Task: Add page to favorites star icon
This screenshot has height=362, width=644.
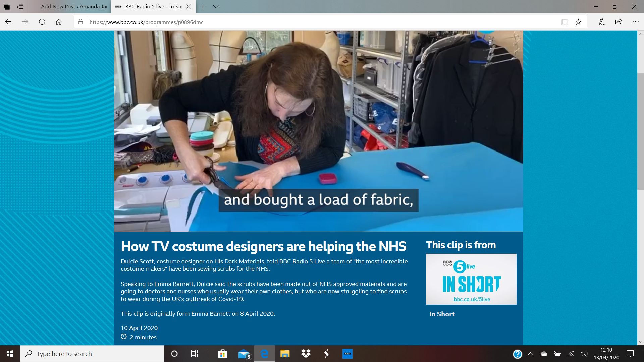Action: click(578, 22)
